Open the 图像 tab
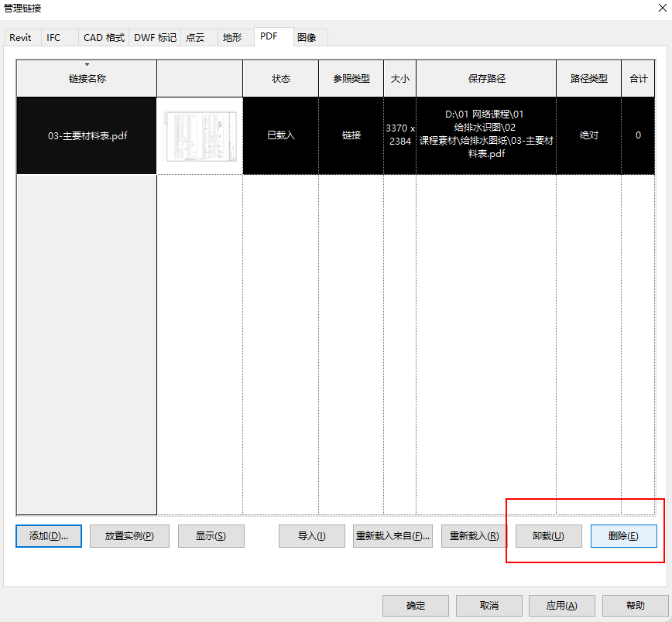 tap(310, 38)
